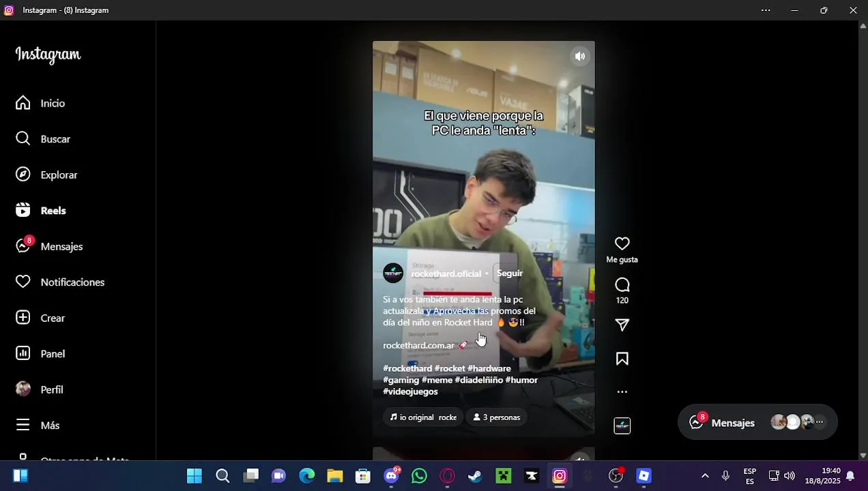Open Minecraft from the taskbar
Screen dimensions: 868x491
pyautogui.click(x=504, y=476)
